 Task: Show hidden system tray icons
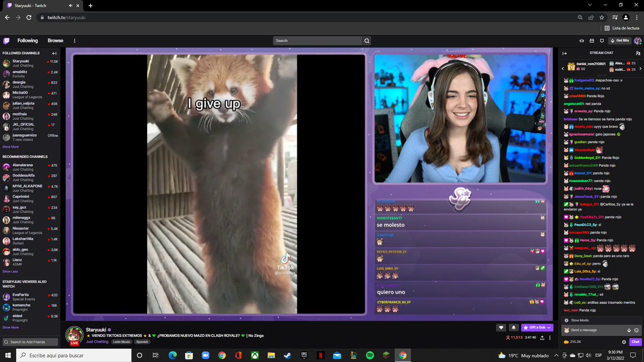[x=557, y=355]
